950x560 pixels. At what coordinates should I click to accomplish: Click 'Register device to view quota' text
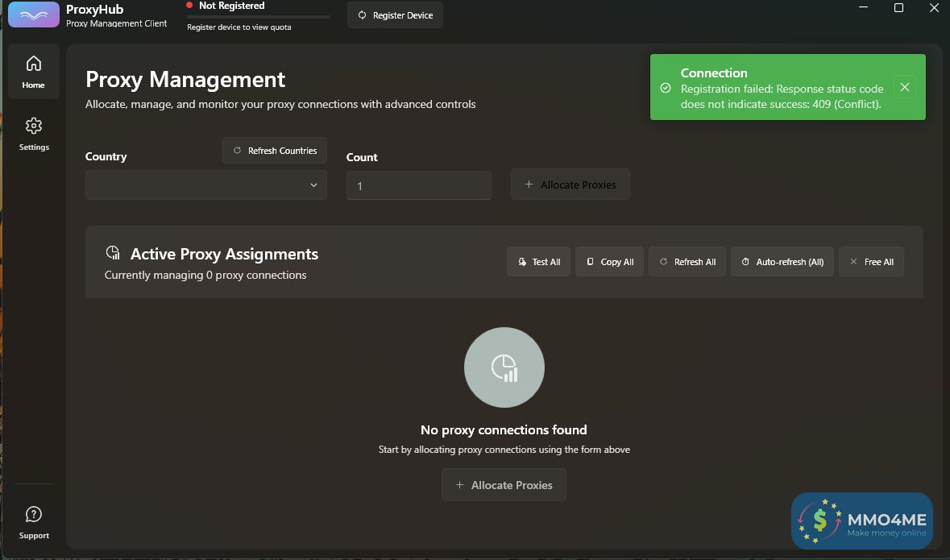(x=239, y=27)
